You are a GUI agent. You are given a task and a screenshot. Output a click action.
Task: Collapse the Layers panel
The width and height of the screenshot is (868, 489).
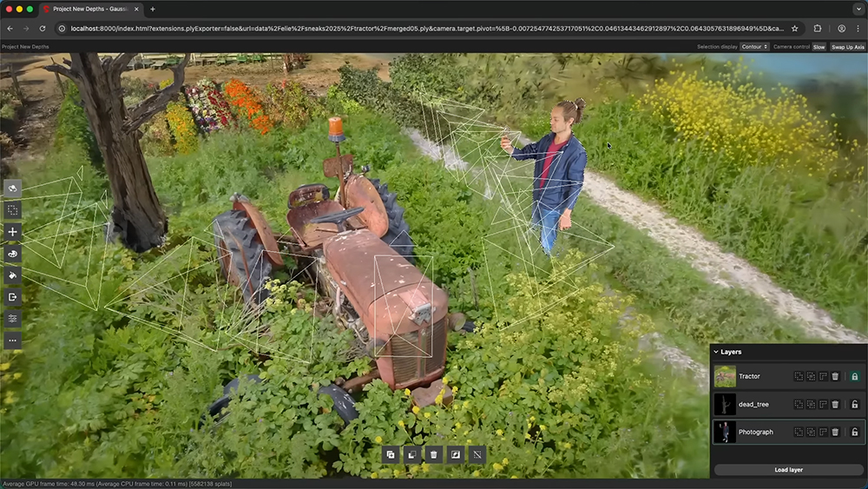pos(716,352)
